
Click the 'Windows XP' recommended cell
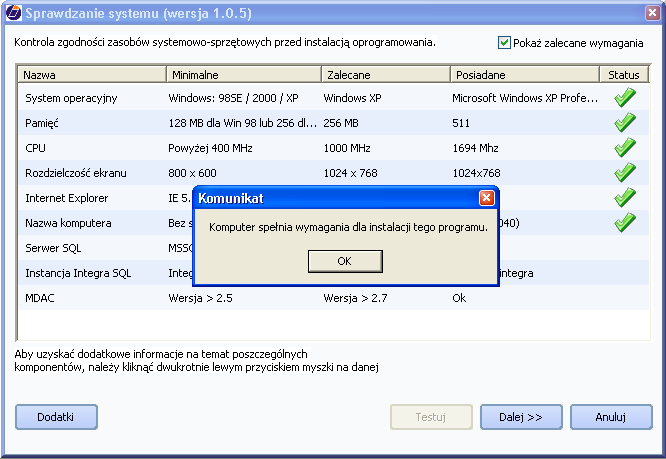tap(352, 98)
